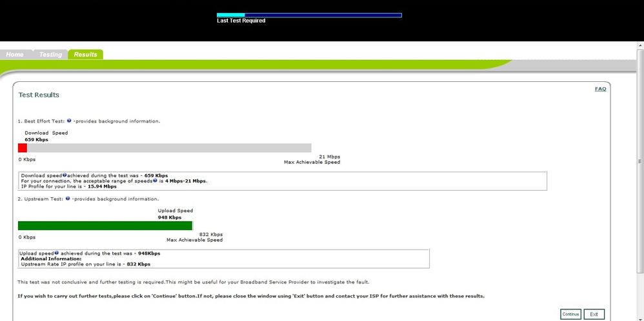
Task: Click the Continue button for further tests
Action: (x=570, y=314)
